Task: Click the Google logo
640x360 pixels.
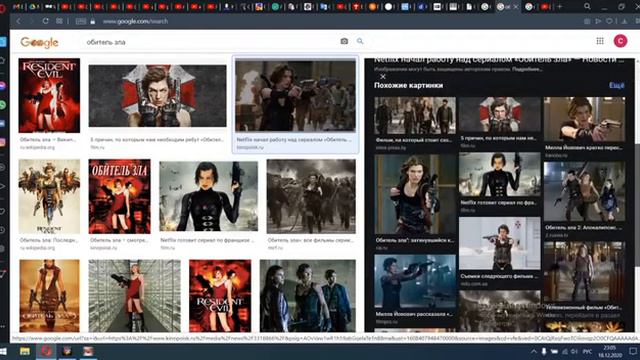Action: coord(39,42)
